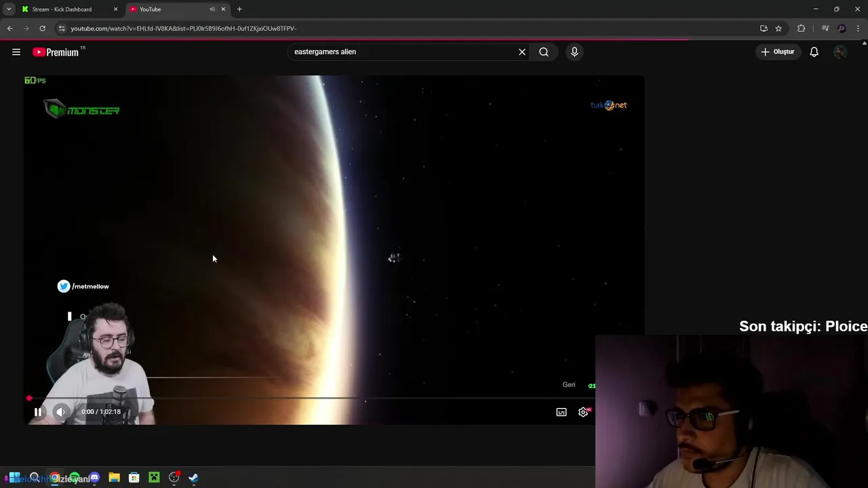This screenshot has height=488, width=868.
Task: Open Microsoft Store from the taskbar
Action: coord(134,478)
